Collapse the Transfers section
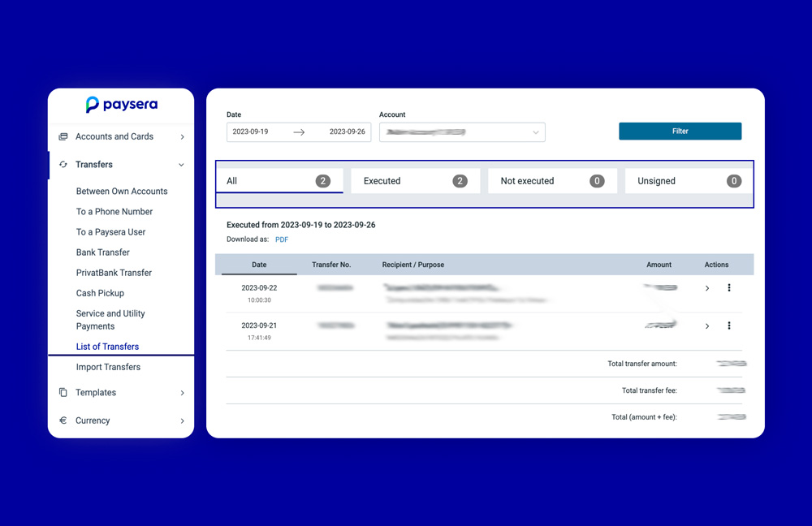This screenshot has height=526, width=812. [x=181, y=164]
